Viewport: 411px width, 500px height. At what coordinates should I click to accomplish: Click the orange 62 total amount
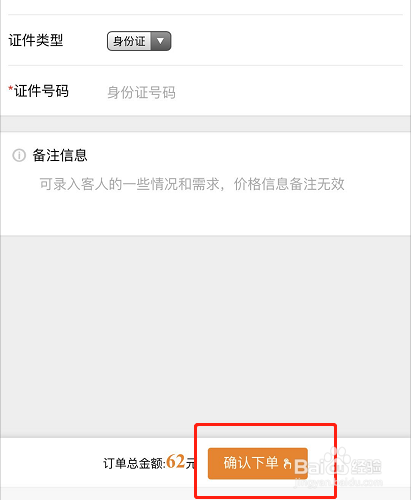(x=176, y=462)
